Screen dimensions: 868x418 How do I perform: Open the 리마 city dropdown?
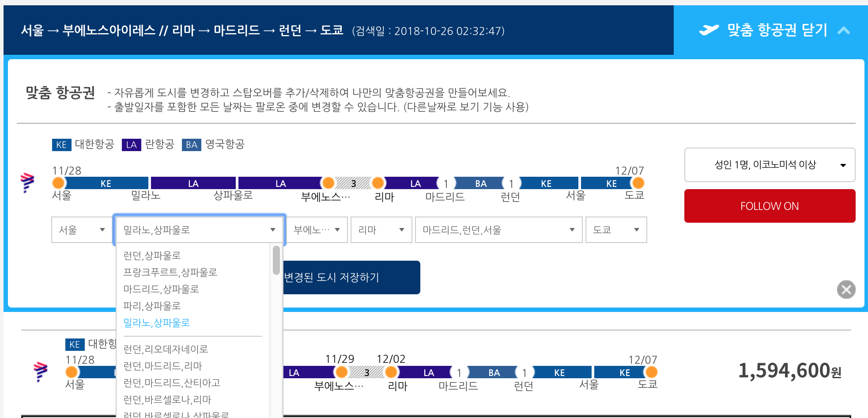pyautogui.click(x=381, y=230)
